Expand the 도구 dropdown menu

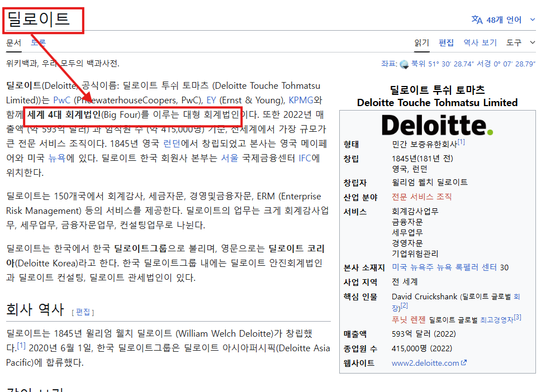521,43
